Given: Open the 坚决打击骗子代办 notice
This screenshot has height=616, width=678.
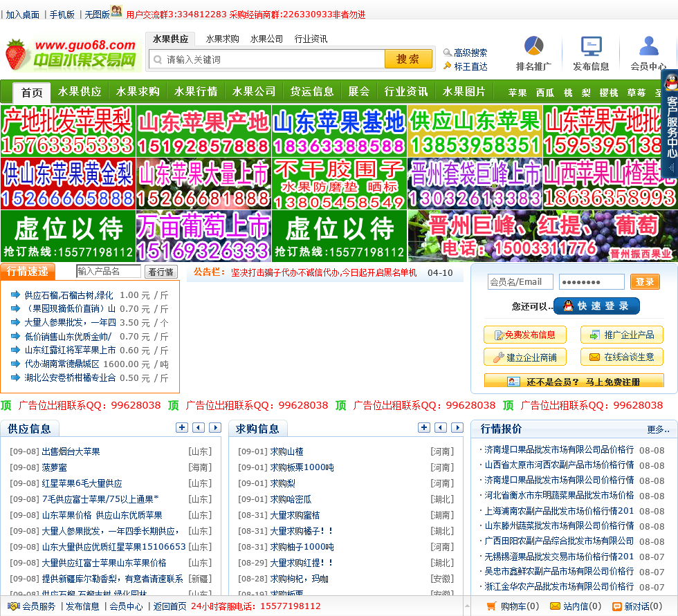Looking at the screenshot, I should [324, 272].
